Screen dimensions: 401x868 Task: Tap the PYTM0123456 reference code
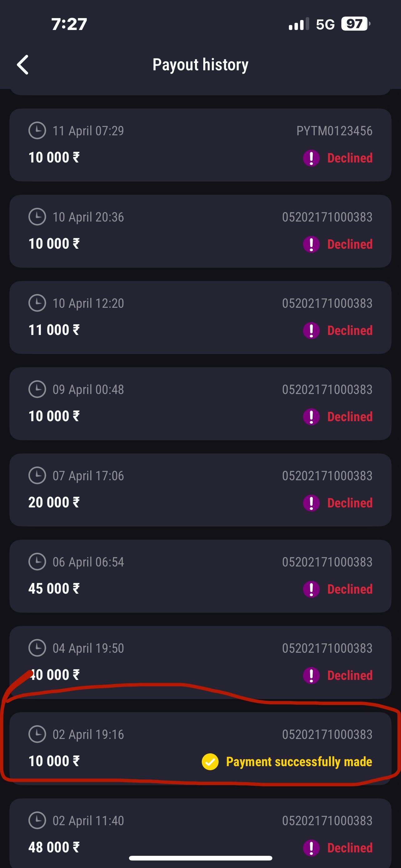pos(334,131)
